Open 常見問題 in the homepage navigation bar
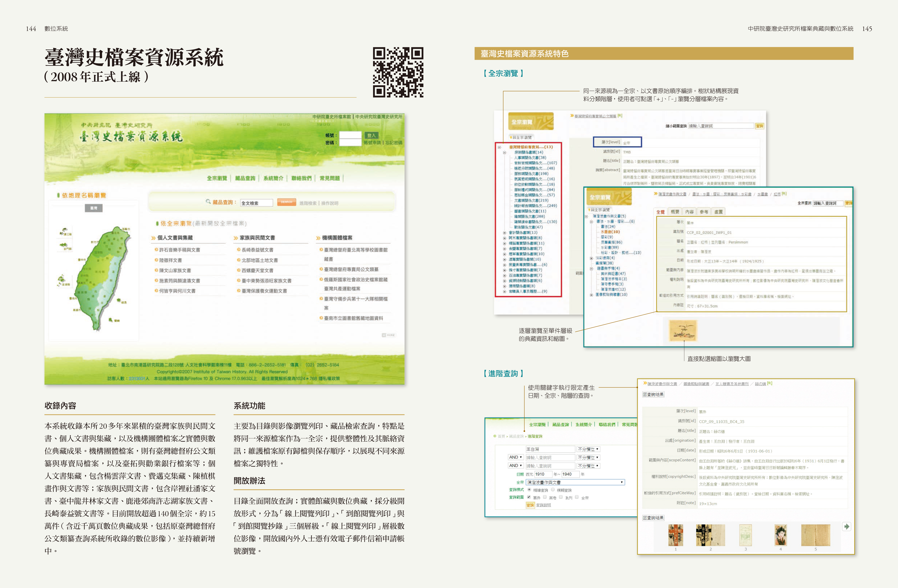Image resolution: width=898 pixels, height=588 pixels. click(330, 178)
